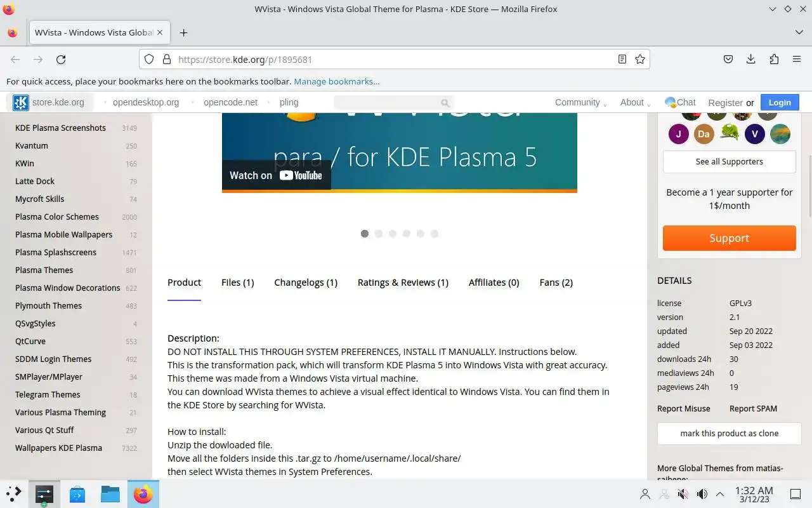Click Watch on YouTube button
The height and width of the screenshot is (508, 812).
click(x=276, y=175)
